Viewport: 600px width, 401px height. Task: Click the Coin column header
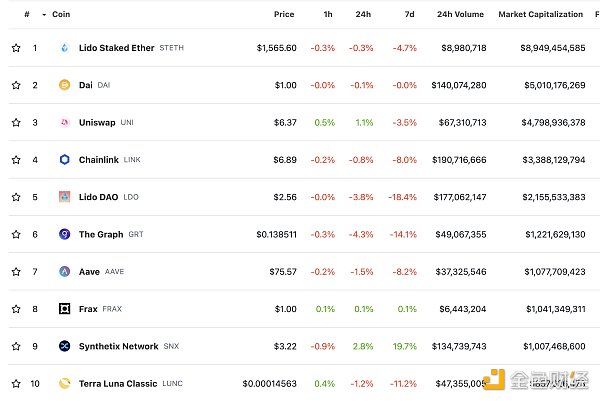61,15
